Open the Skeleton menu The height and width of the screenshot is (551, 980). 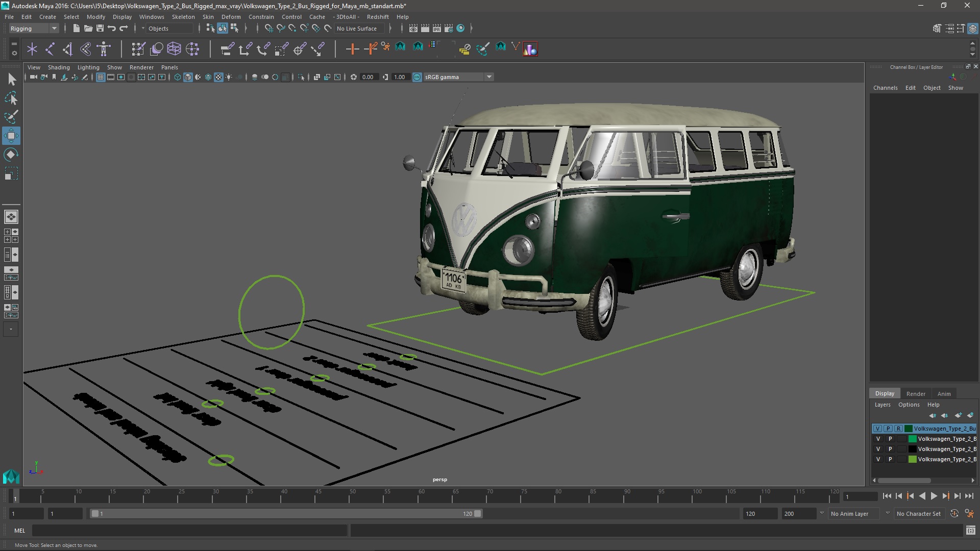[x=183, y=17]
